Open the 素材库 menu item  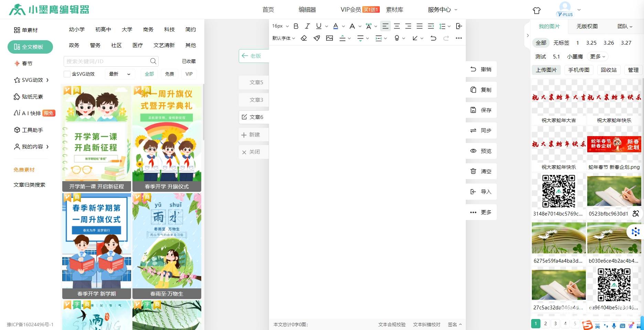click(x=394, y=10)
